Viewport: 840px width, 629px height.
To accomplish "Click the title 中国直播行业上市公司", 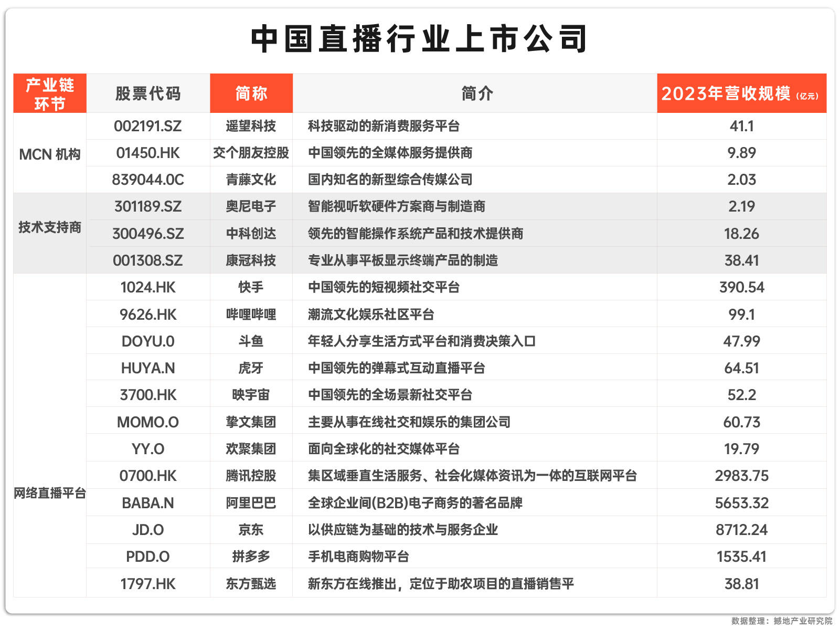I will coord(420,39).
